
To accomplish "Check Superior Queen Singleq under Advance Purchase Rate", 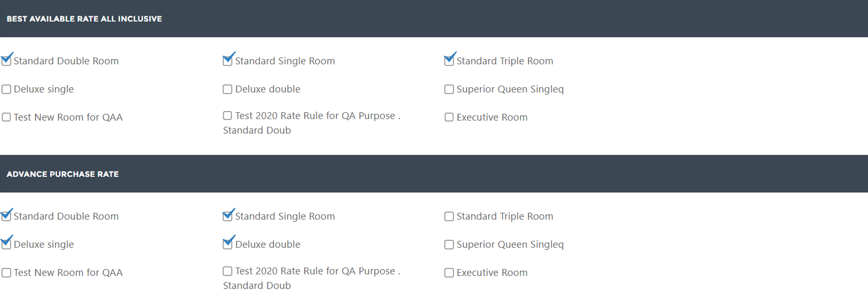I will pos(449,245).
